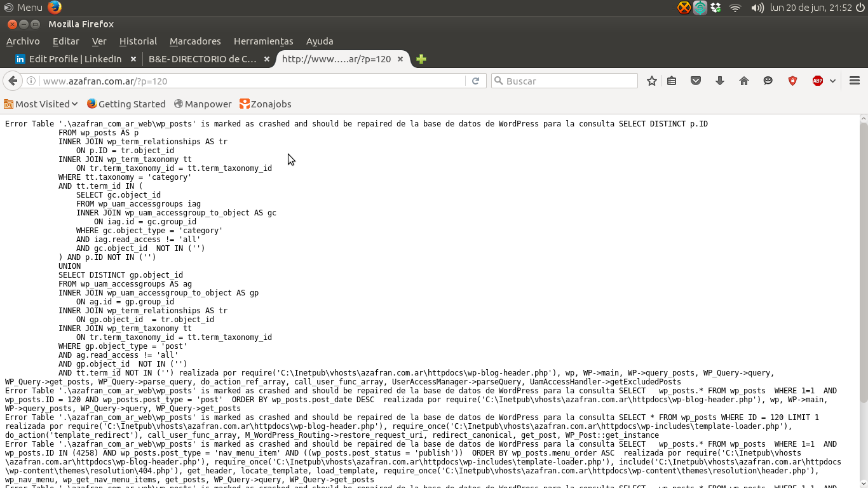Close the Edit Profile LinkedIn tab

(133, 59)
